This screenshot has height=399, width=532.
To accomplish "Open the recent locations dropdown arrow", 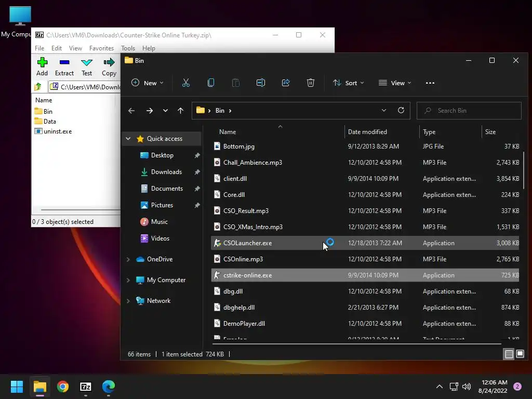I will pyautogui.click(x=165, y=111).
